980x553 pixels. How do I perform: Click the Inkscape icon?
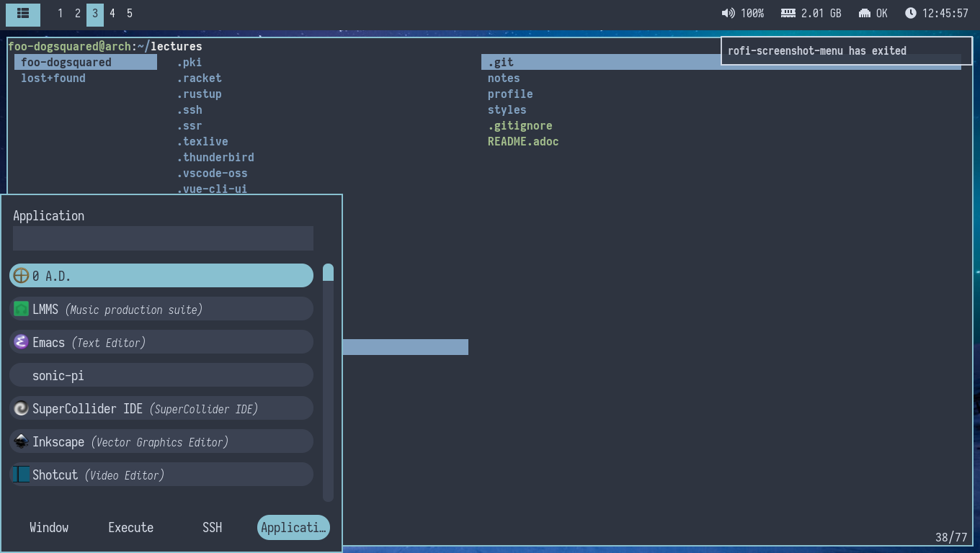(x=21, y=441)
